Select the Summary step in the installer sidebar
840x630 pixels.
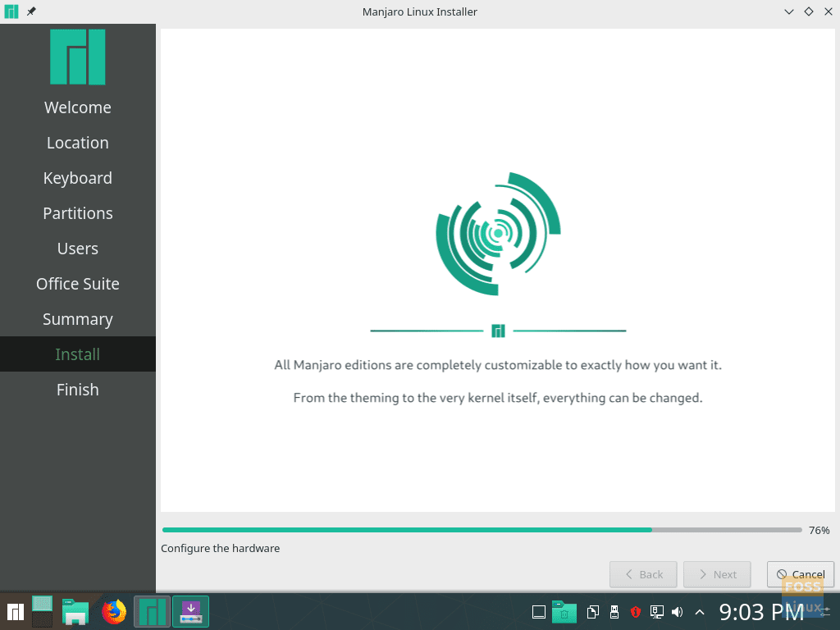(77, 318)
